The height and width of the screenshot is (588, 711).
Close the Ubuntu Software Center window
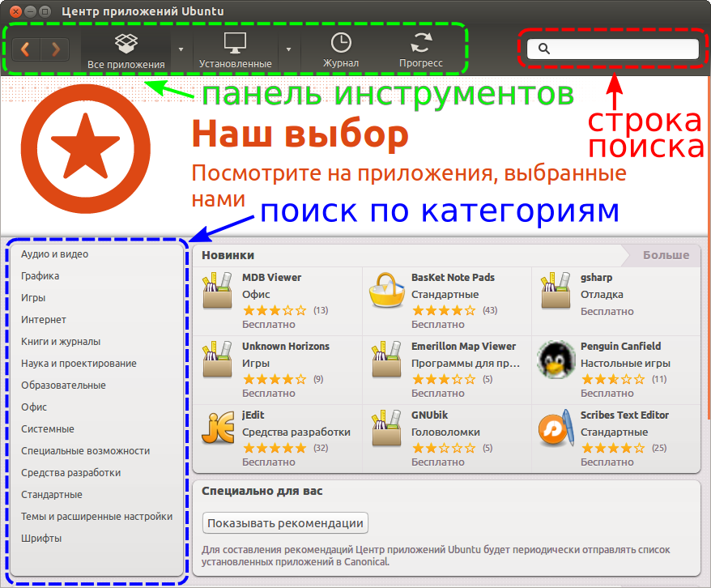click(x=15, y=11)
